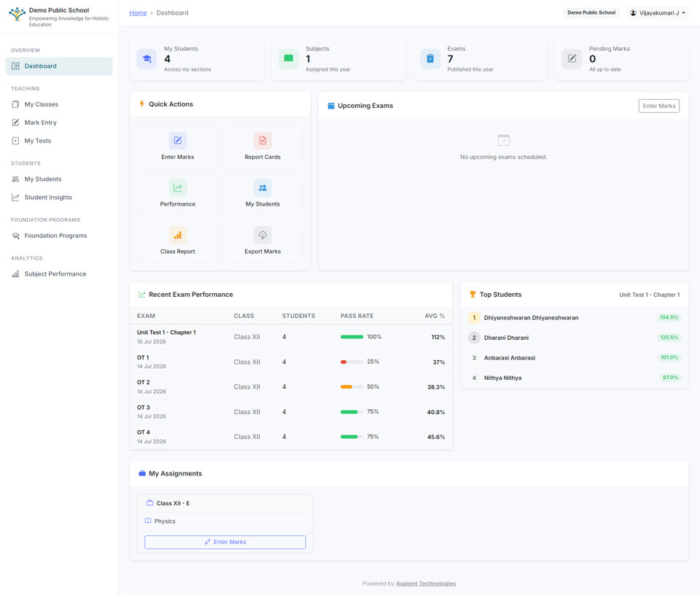700x595 pixels.
Task: Click the Quick Actions lightning bolt icon
Action: point(142,104)
